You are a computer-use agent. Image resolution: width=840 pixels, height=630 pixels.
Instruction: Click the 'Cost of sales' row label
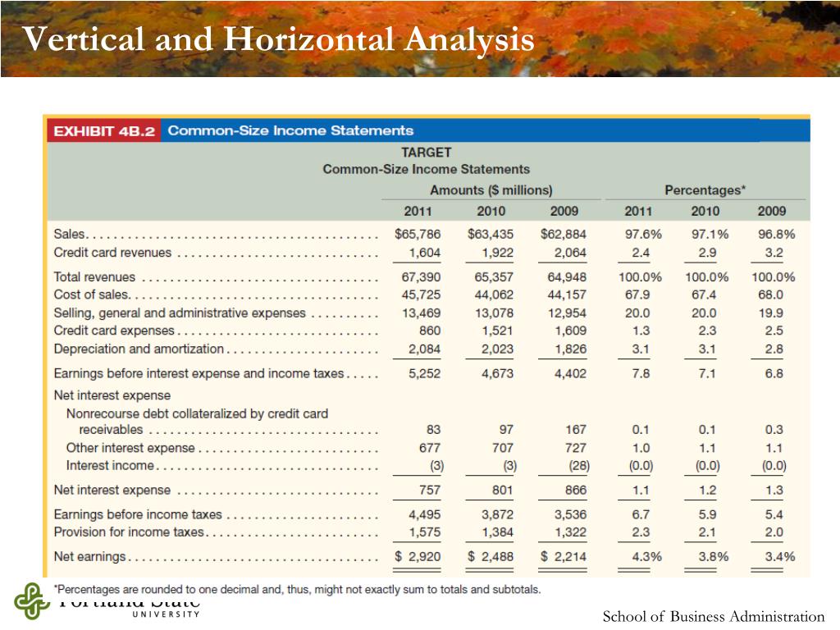click(91, 294)
